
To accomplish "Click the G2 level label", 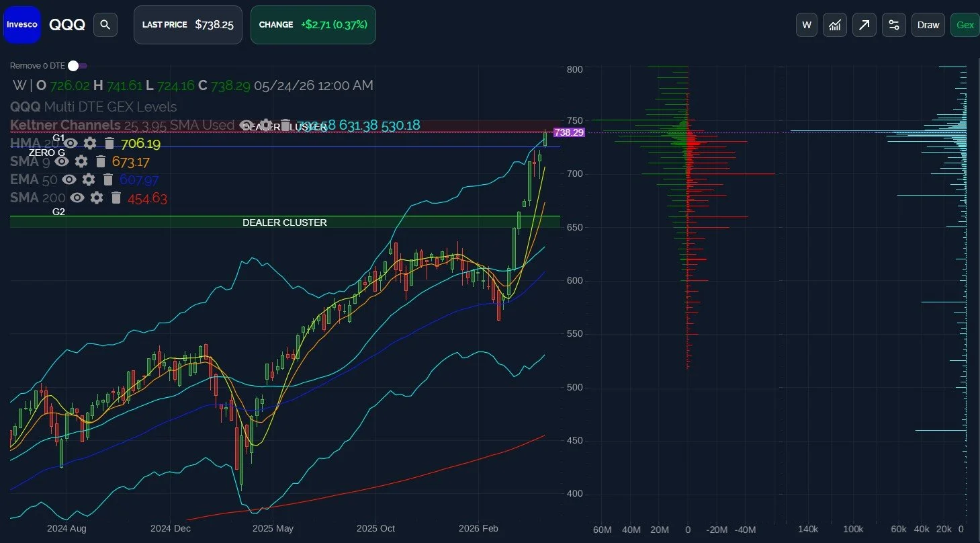I will 59,212.
